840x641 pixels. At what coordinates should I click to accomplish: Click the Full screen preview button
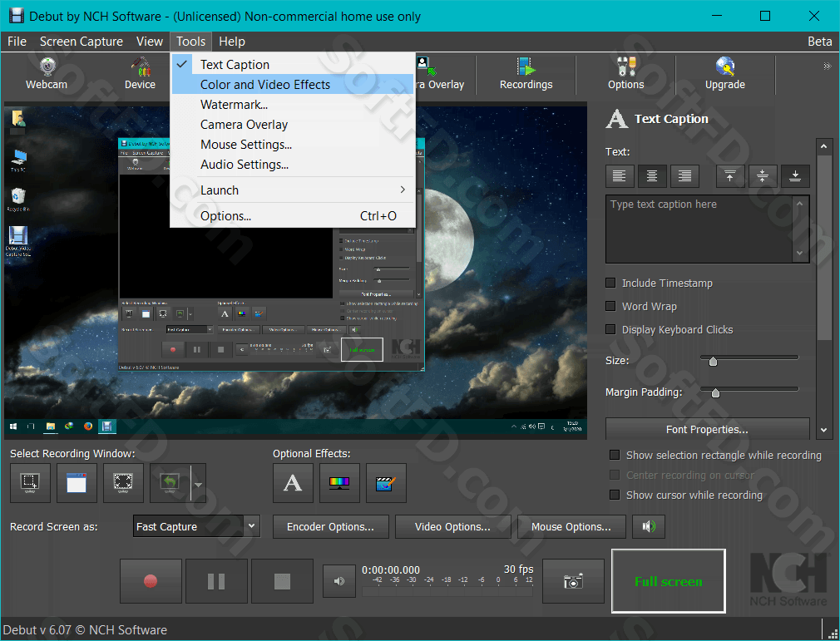(669, 581)
